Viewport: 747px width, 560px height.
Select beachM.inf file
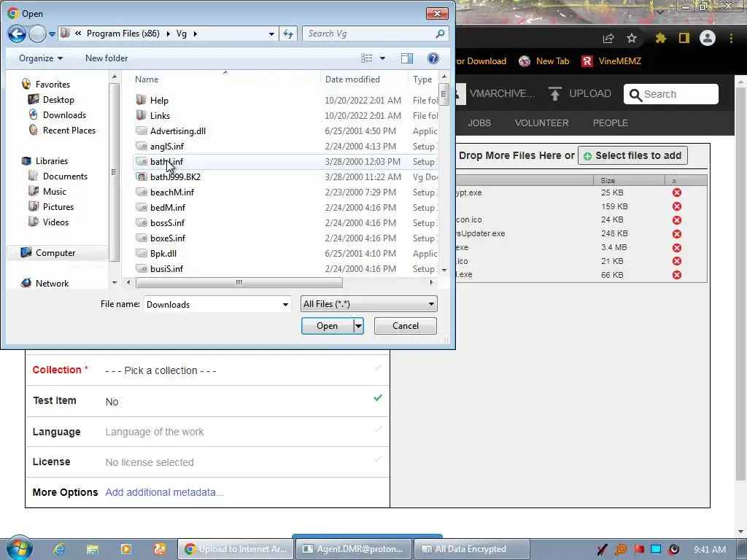(172, 192)
